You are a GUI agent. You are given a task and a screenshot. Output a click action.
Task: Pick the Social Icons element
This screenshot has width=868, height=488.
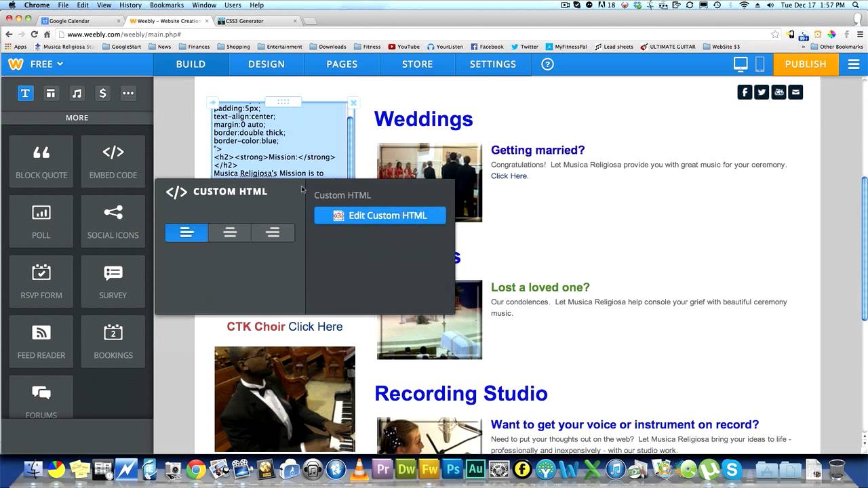113,222
